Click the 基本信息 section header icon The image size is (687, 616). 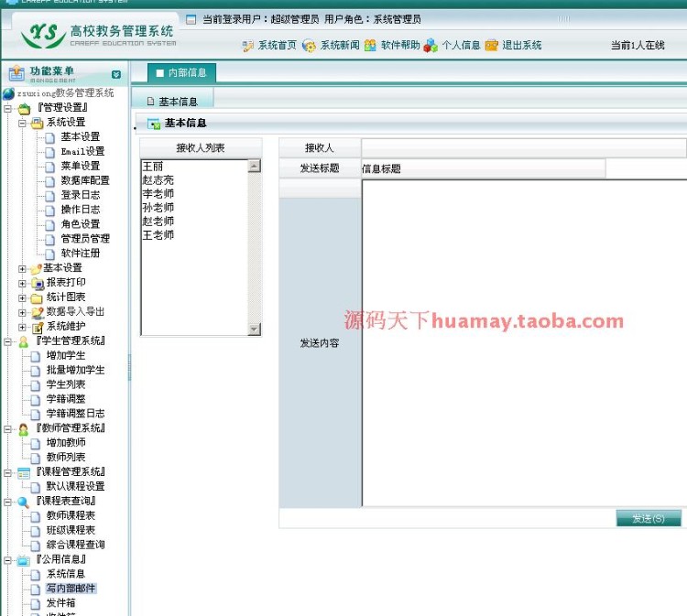[154, 124]
